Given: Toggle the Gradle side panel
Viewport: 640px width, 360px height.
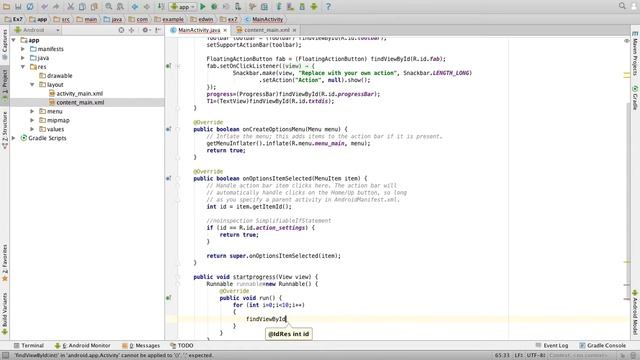Looking at the screenshot, I should [x=635, y=98].
